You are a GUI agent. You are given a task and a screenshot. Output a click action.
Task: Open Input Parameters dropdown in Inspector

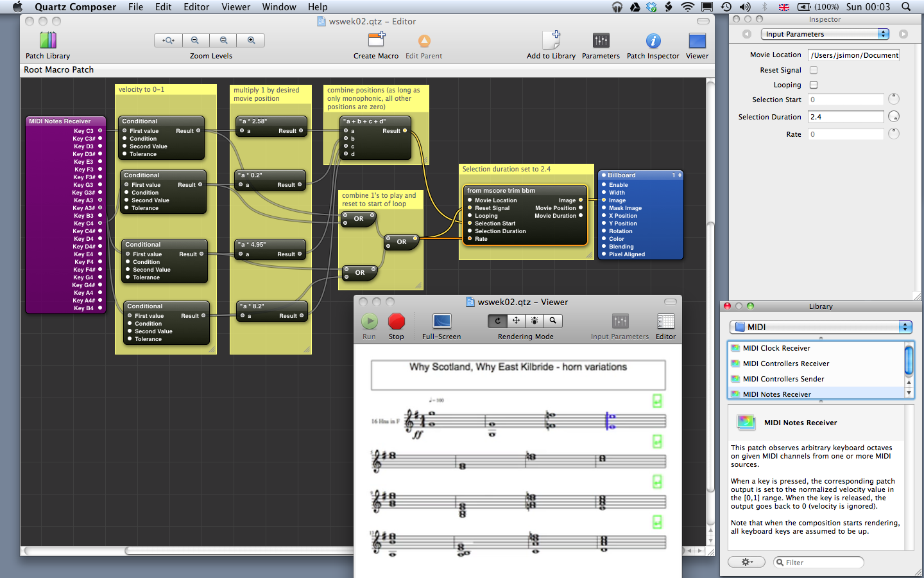825,34
